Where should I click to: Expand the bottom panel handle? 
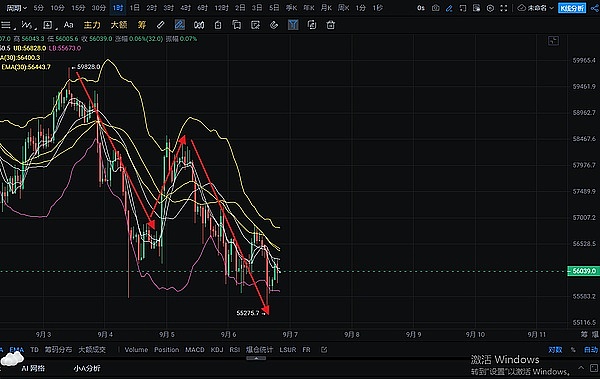tap(256, 358)
